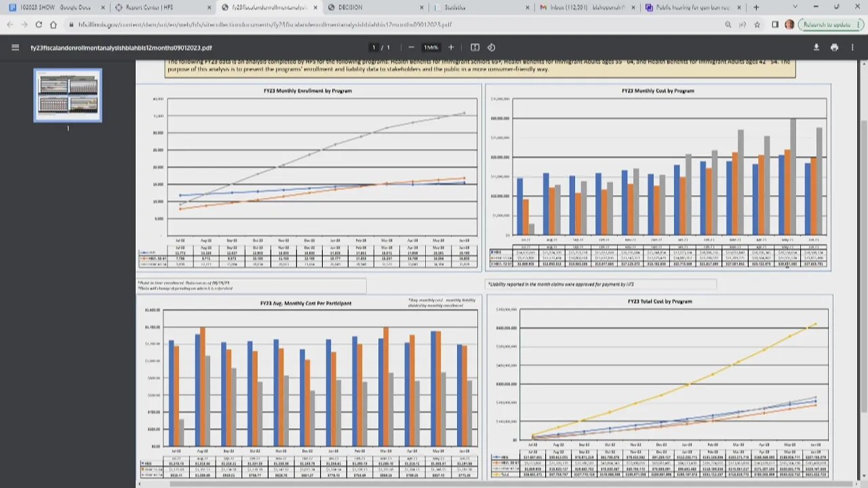The width and height of the screenshot is (868, 488).
Task: Switch to the Public hearing for gun ban tab
Action: (694, 7)
